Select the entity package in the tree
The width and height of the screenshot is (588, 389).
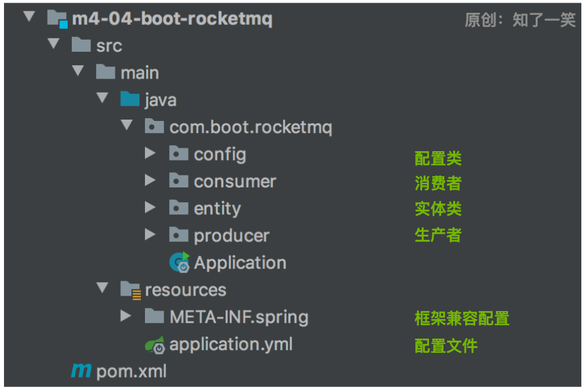217,208
